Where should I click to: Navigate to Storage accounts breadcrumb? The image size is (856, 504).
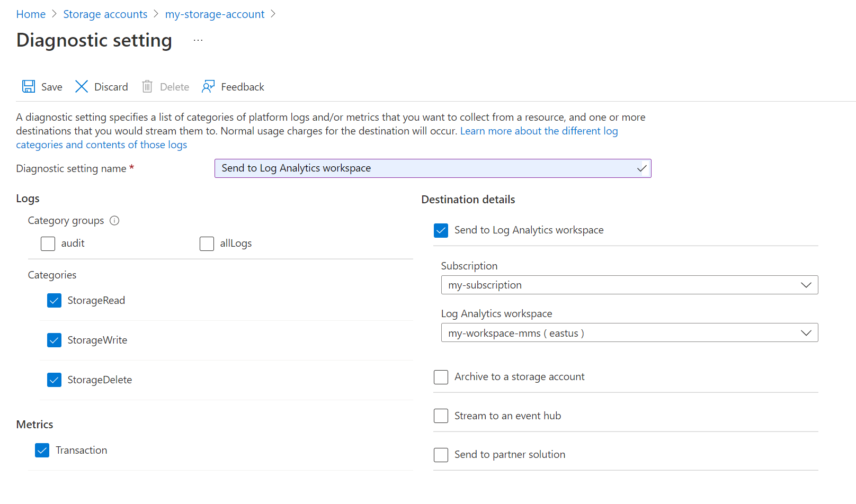[x=105, y=14]
